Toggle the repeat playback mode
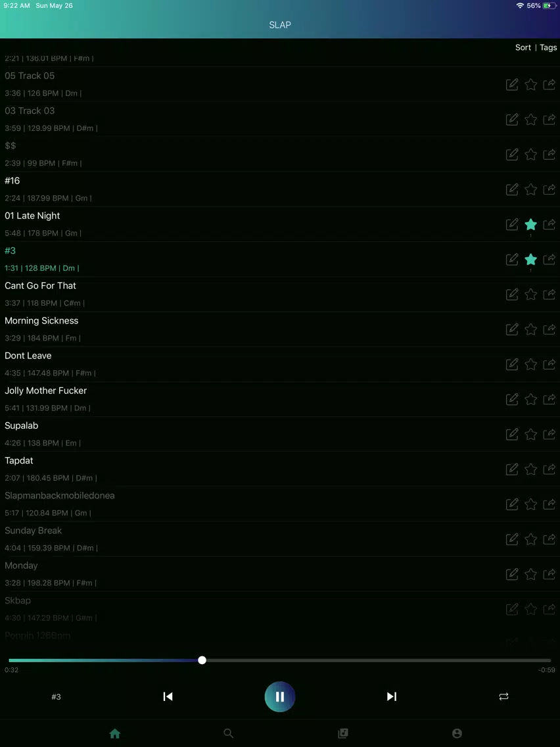 tap(504, 696)
